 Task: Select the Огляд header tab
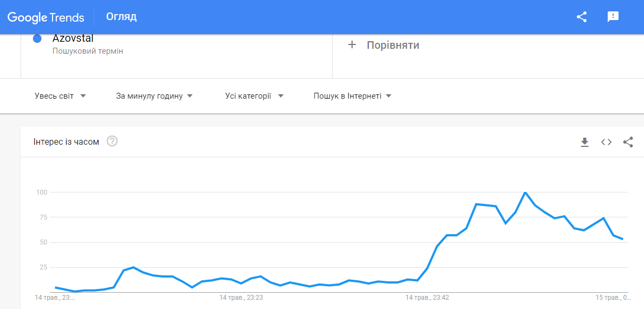tap(121, 17)
